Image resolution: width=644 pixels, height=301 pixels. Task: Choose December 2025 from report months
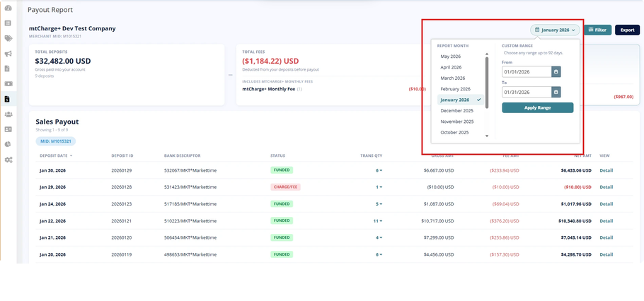pyautogui.click(x=457, y=111)
